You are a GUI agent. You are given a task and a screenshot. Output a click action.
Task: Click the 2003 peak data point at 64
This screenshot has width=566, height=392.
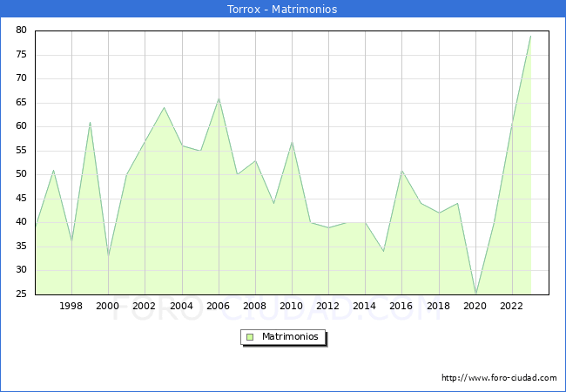pos(164,107)
